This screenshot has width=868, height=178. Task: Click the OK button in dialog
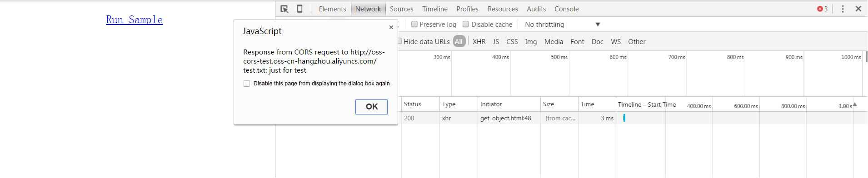(x=371, y=107)
